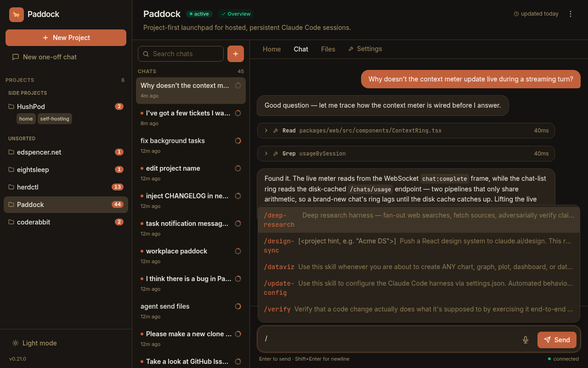Click the wrench icon on the Read tool row
The image size is (588, 368).
(276, 131)
